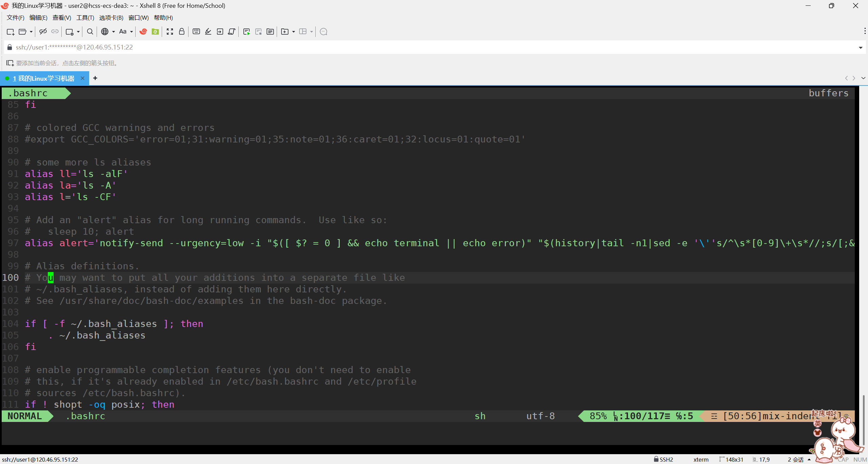Expand the open folder dropdown arrow
Image resolution: width=868 pixels, height=464 pixels.
pos(31,32)
